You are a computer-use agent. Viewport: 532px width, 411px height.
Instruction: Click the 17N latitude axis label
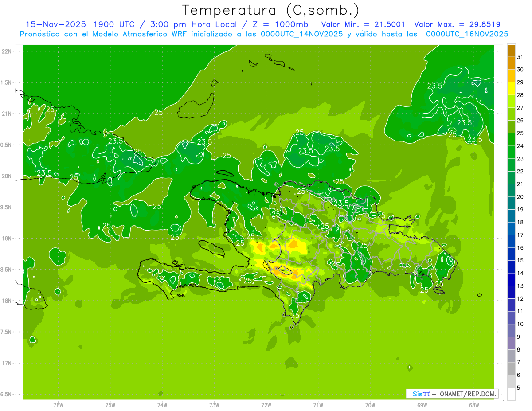tap(8, 363)
